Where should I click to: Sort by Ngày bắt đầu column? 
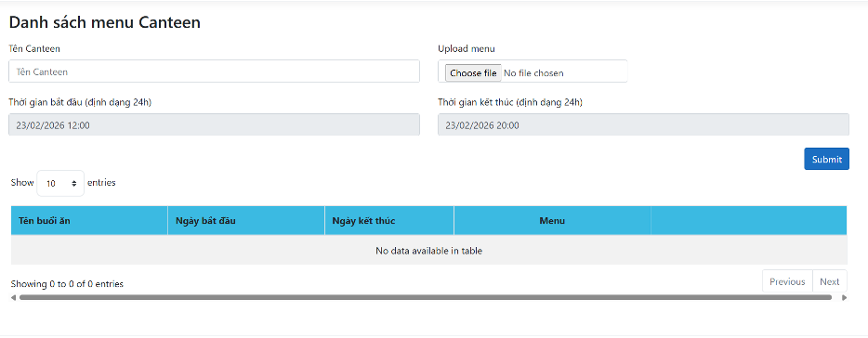pyautogui.click(x=246, y=221)
